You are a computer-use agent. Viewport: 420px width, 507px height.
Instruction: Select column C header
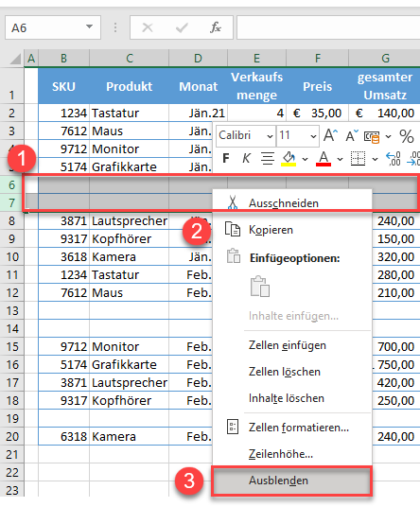129,59
